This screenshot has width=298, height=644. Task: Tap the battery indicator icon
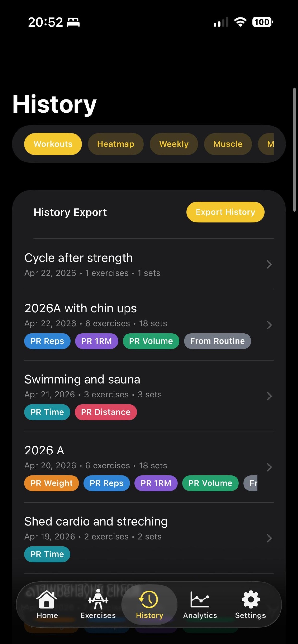coord(263,22)
